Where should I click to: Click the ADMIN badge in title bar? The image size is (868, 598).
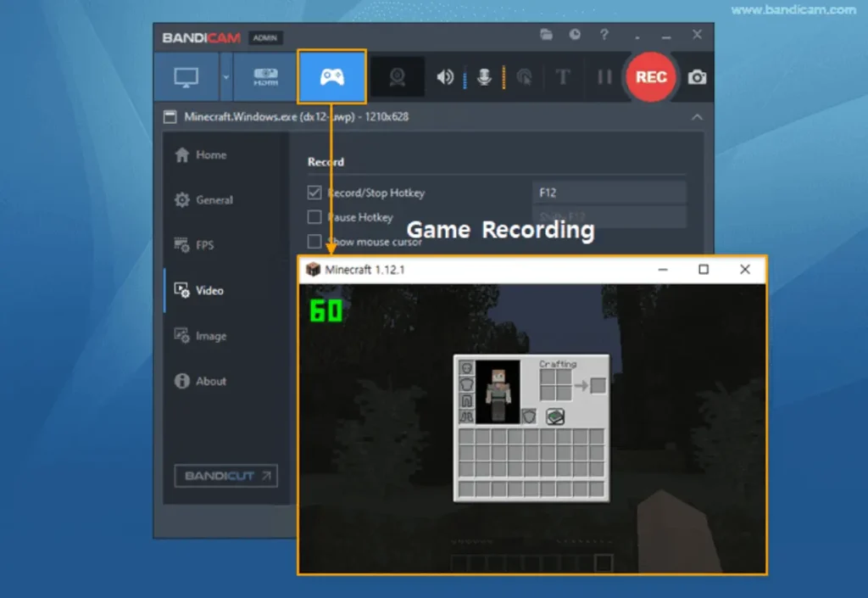click(x=265, y=37)
